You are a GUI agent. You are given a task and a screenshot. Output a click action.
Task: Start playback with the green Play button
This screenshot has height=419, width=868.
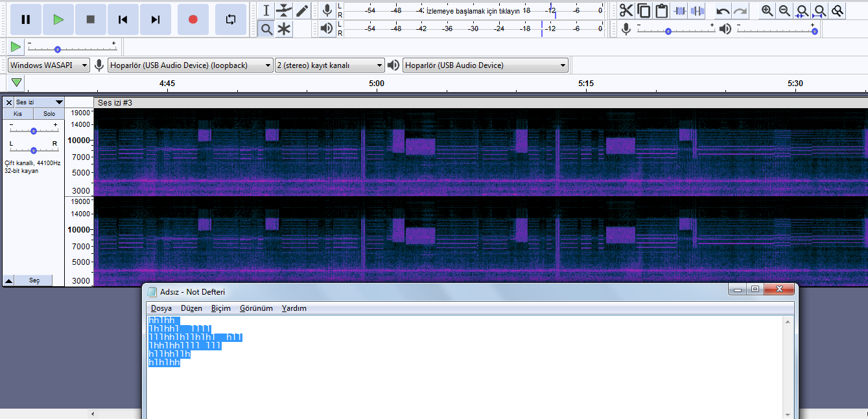pyautogui.click(x=58, y=19)
